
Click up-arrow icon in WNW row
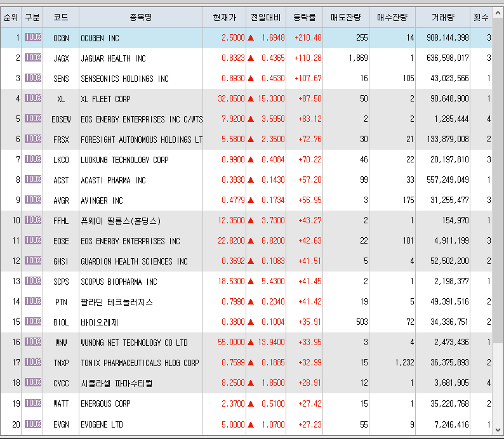[251, 343]
